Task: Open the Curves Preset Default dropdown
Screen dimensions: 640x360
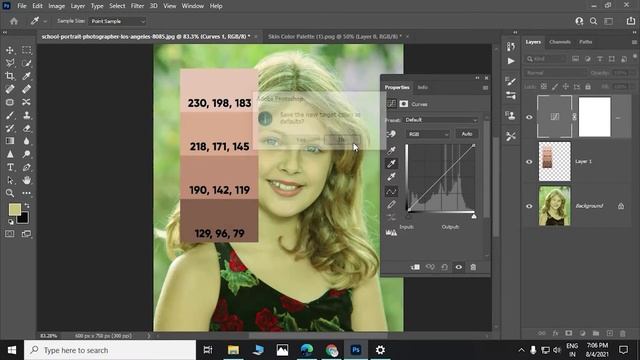Action: coord(441,120)
